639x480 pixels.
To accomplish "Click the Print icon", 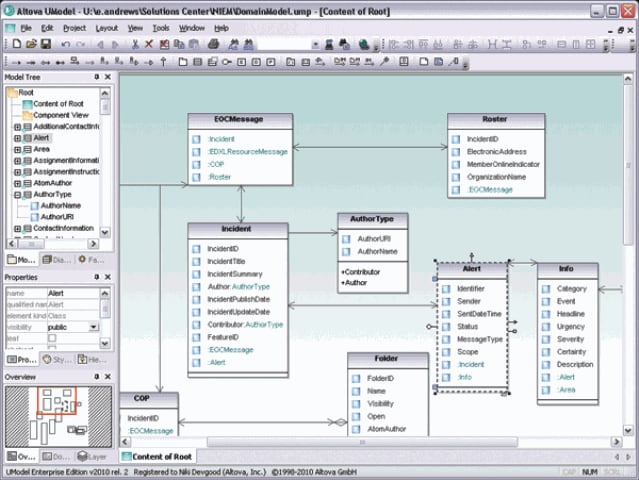I will pos(213,44).
